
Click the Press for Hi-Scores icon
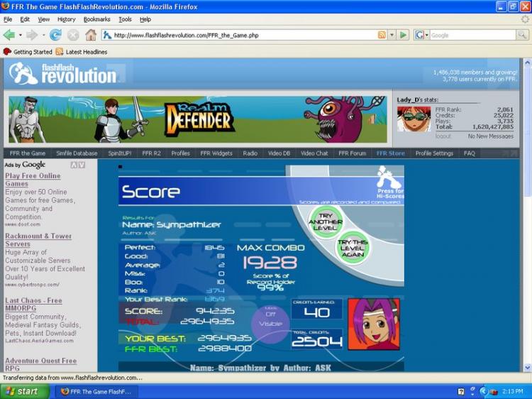pyautogui.click(x=390, y=182)
